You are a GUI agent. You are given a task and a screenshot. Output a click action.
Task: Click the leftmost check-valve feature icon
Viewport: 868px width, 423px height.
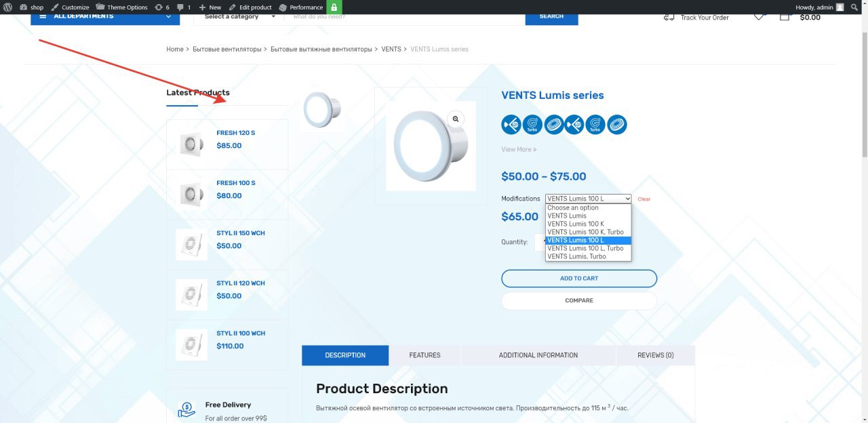point(511,125)
